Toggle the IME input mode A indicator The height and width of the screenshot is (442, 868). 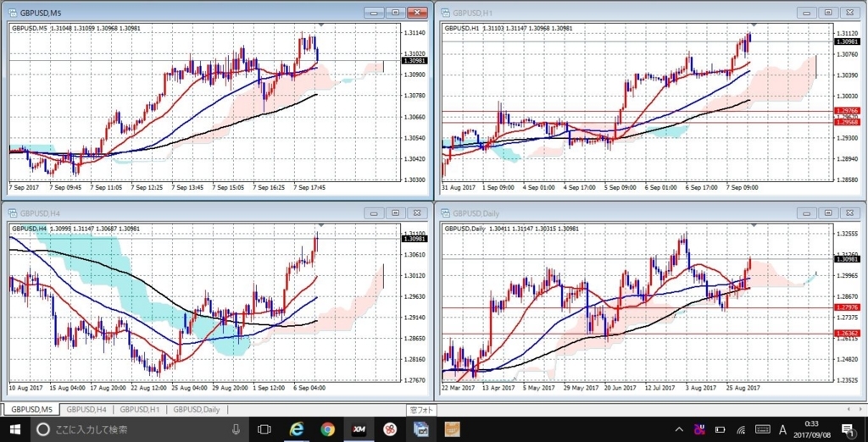(782, 429)
